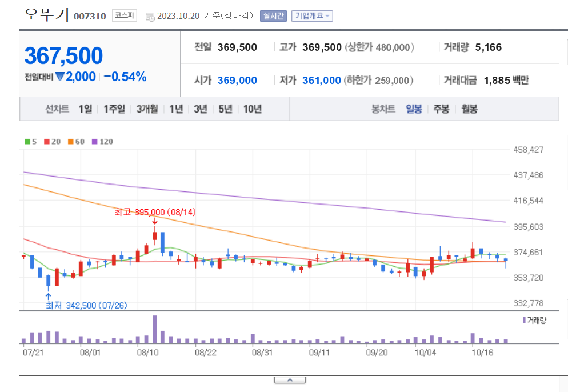
Task: Click the red 20-day moving average swatch
Action: (x=47, y=142)
